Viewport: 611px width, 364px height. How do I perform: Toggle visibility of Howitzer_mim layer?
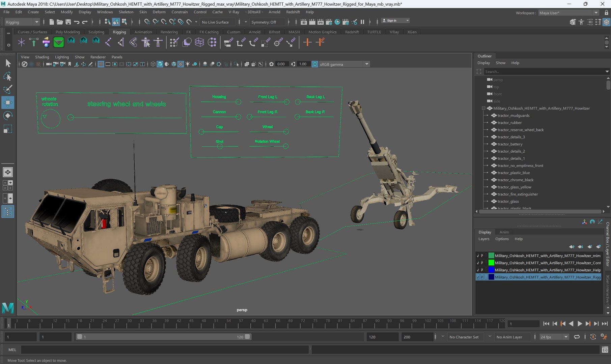[x=478, y=256]
